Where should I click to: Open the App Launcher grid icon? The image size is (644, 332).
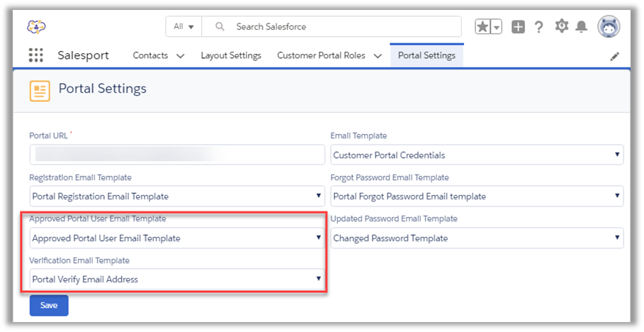coord(35,55)
